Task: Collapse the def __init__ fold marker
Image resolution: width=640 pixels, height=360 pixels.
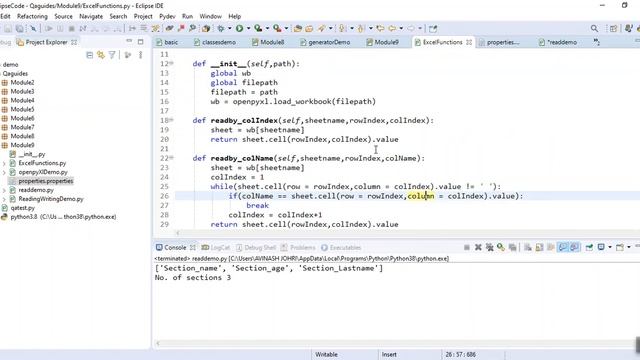Action: pyautogui.click(x=171, y=64)
